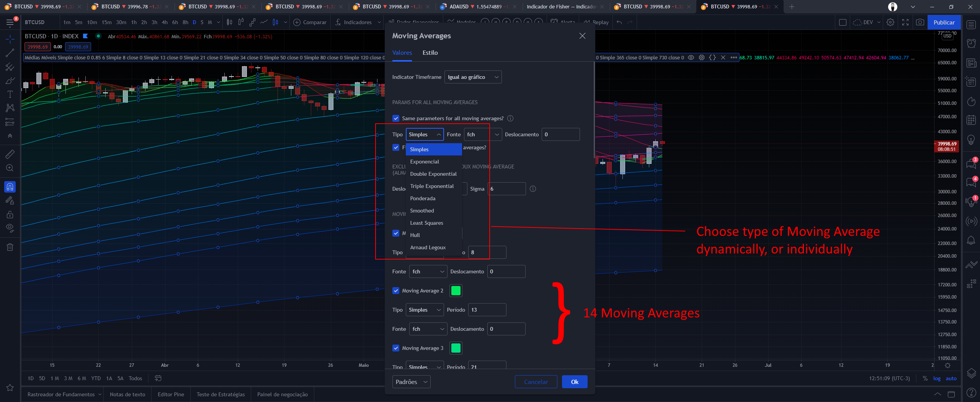Click the Ok button
The width and height of the screenshot is (980, 402).
575,382
